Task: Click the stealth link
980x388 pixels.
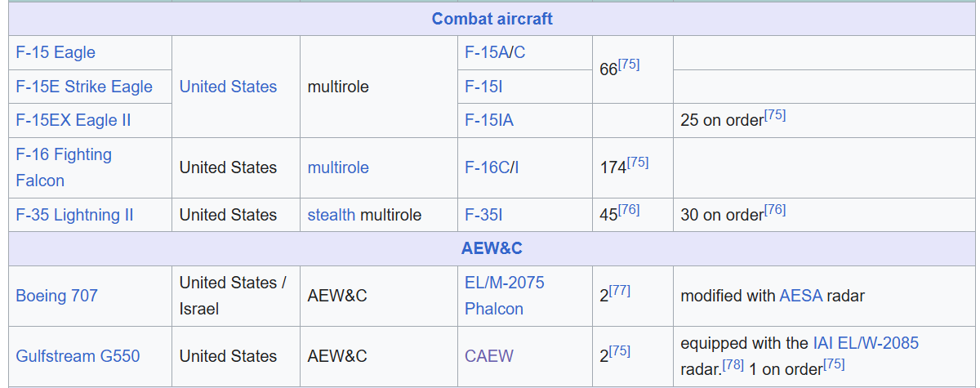Action: point(331,215)
